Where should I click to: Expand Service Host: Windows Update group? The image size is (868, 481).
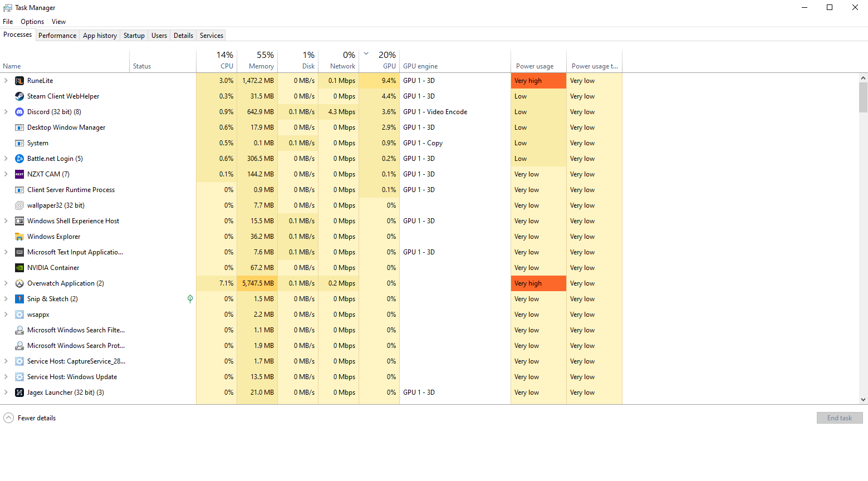(x=6, y=377)
